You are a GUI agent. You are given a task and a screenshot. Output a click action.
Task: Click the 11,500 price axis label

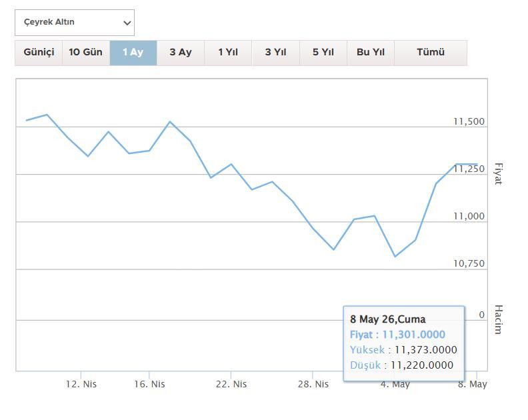pyautogui.click(x=469, y=121)
